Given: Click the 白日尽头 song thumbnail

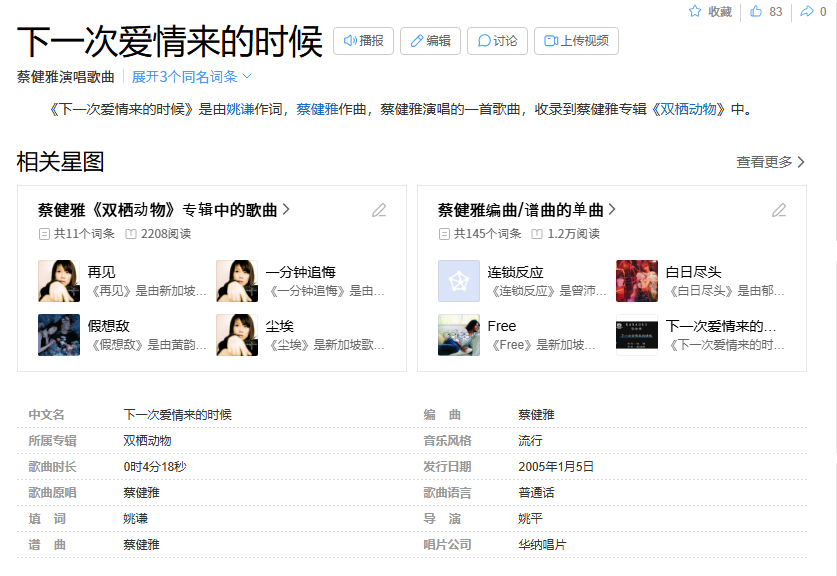Looking at the screenshot, I should click(637, 281).
